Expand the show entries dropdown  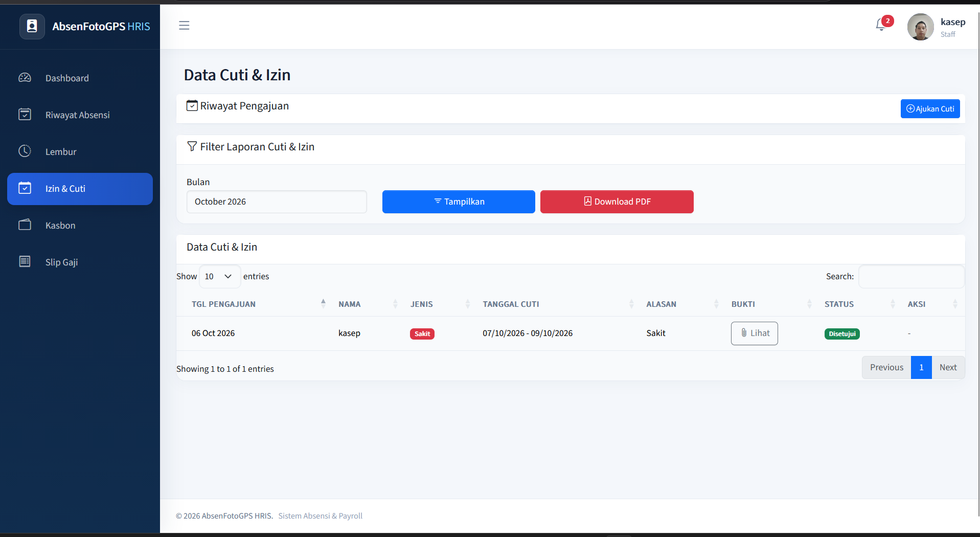tap(219, 276)
